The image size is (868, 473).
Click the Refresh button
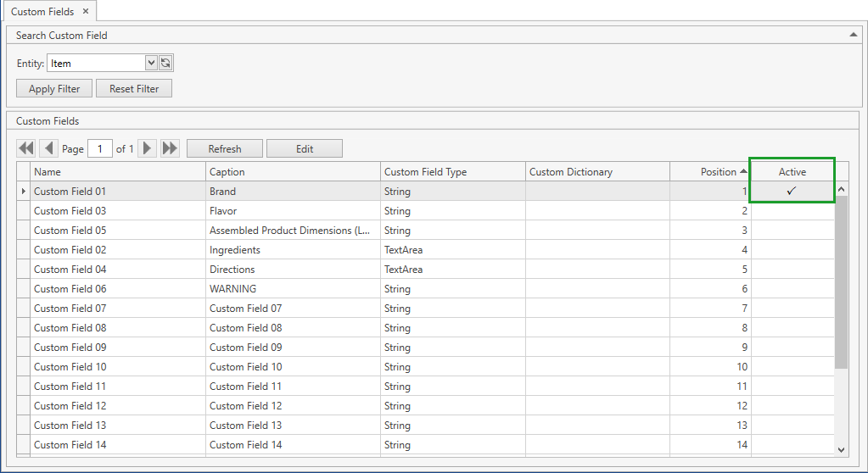pos(225,148)
